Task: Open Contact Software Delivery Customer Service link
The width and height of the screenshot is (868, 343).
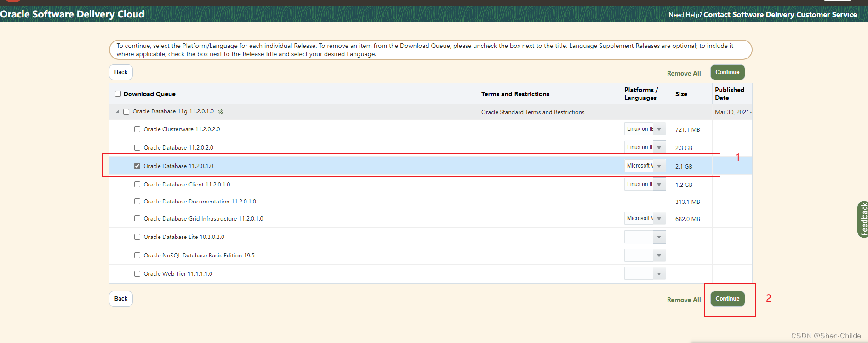Action: coord(780,15)
